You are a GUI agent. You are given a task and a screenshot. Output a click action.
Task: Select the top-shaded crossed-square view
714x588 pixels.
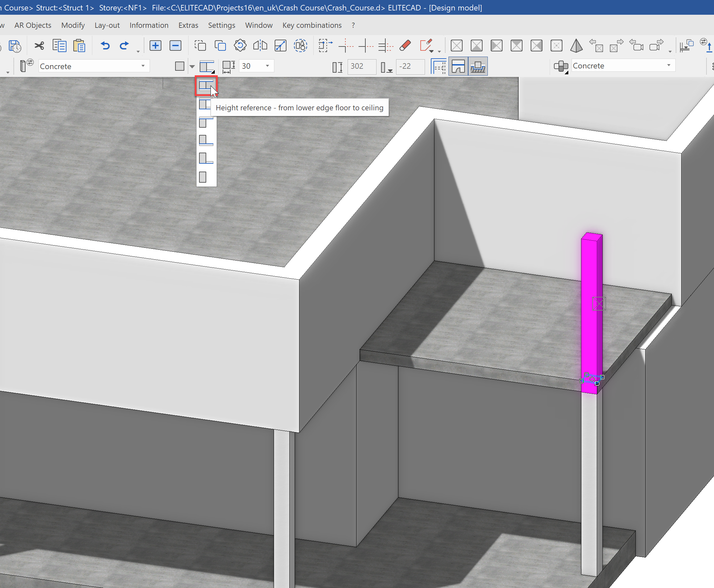tap(517, 46)
